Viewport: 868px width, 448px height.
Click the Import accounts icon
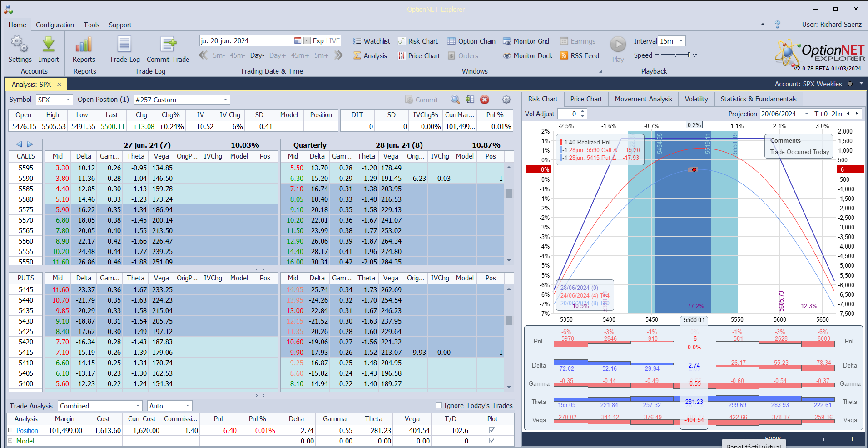click(49, 50)
